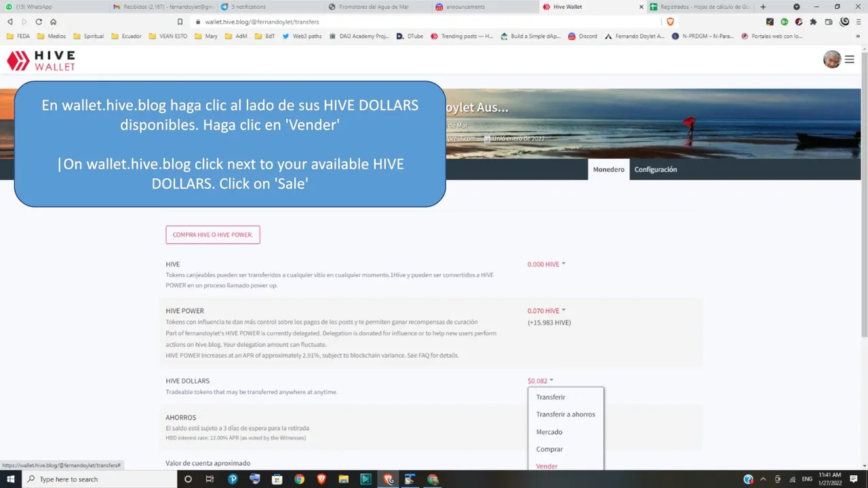This screenshot has width=868, height=488.
Task: Open the Windows Start menu
Action: click(10, 479)
